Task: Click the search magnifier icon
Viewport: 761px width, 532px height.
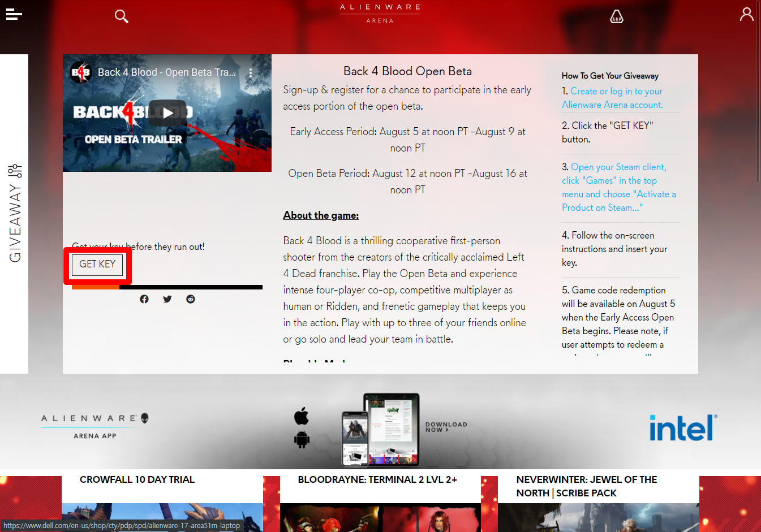Action: [x=122, y=16]
